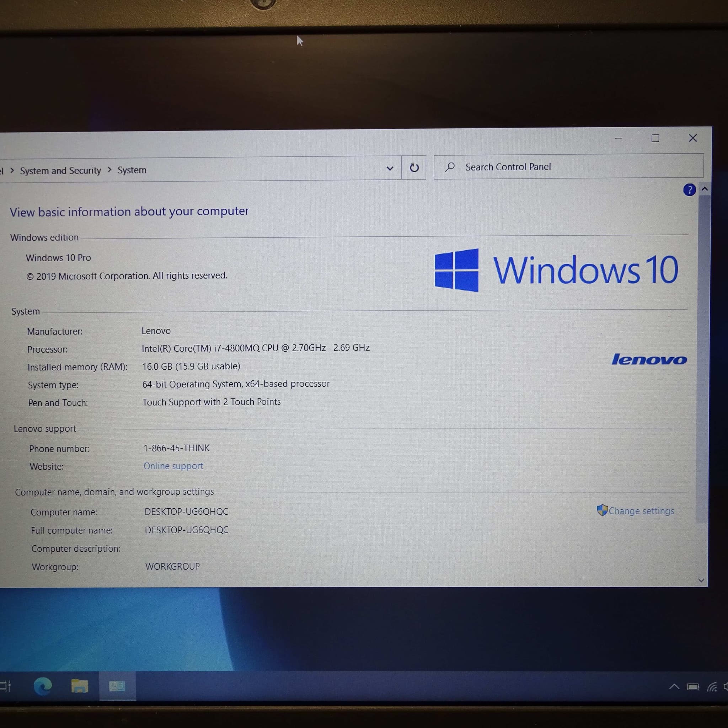The width and height of the screenshot is (728, 728).
Task: Click the 'Pen and Touch:' label
Action: click(58, 403)
